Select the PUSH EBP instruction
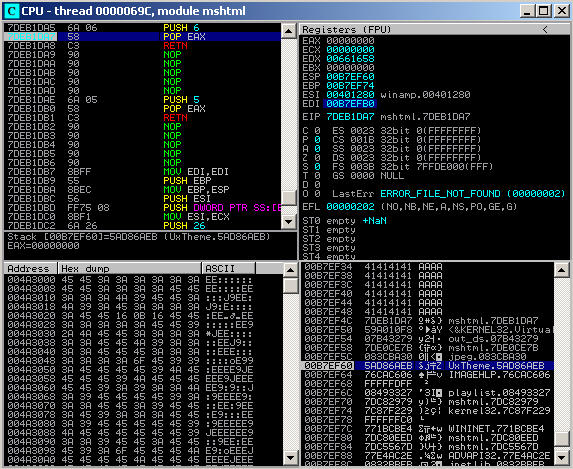 pyautogui.click(x=143, y=181)
